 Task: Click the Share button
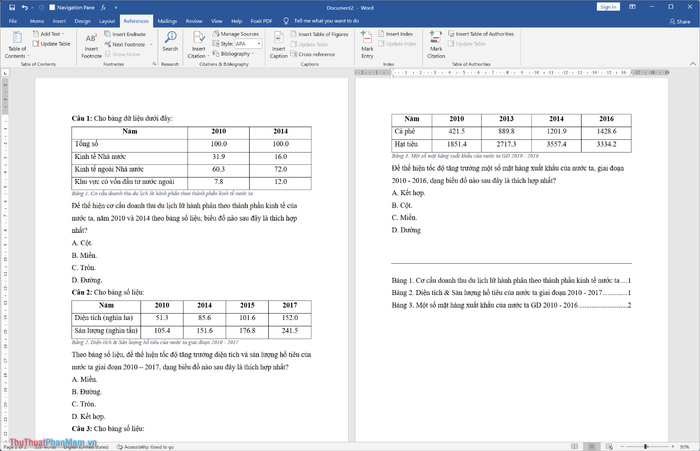pos(681,20)
